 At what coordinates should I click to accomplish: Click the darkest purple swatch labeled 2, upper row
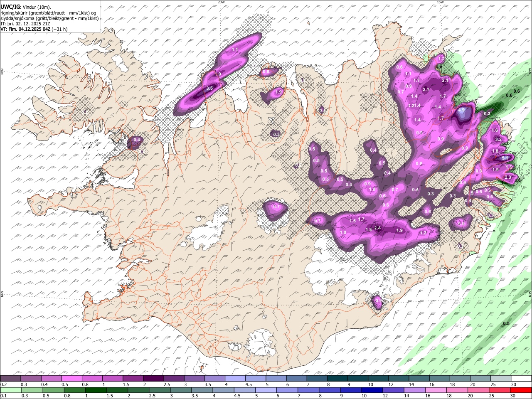(x=153, y=378)
